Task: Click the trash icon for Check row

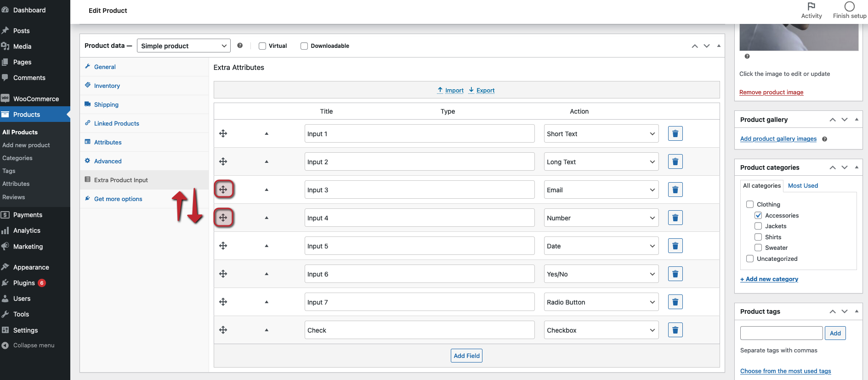Action: click(675, 330)
